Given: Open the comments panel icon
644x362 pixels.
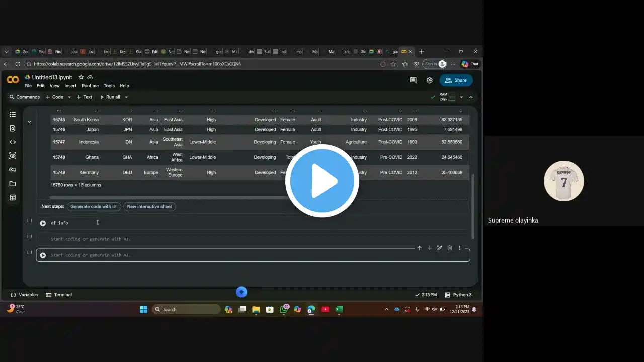Looking at the screenshot, I should 413,80.
